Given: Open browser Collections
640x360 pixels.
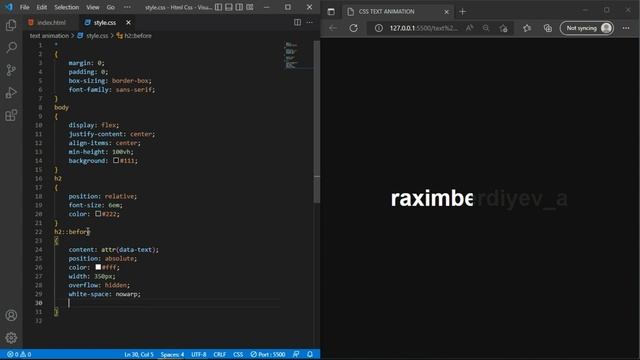Looking at the screenshot, I should (x=548, y=28).
